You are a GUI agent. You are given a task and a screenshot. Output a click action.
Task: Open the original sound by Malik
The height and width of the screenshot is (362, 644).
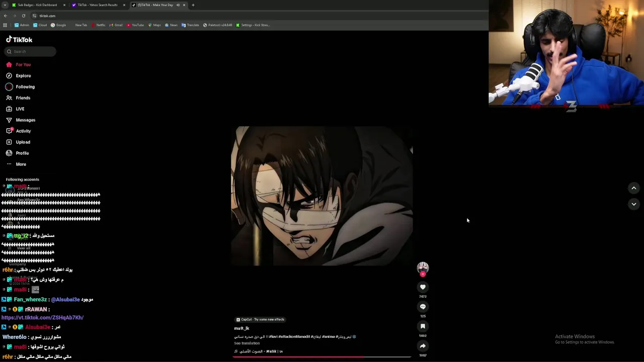click(259, 351)
